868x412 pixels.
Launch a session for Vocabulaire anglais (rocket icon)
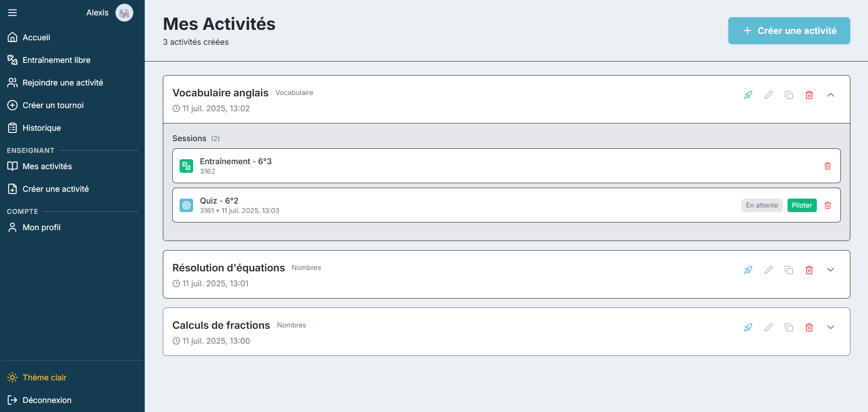coord(748,95)
